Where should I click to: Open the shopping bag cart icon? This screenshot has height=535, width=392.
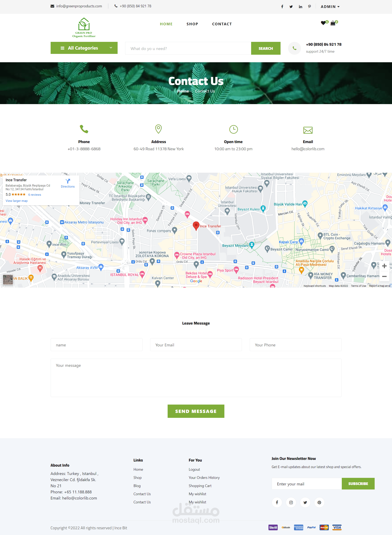333,23
